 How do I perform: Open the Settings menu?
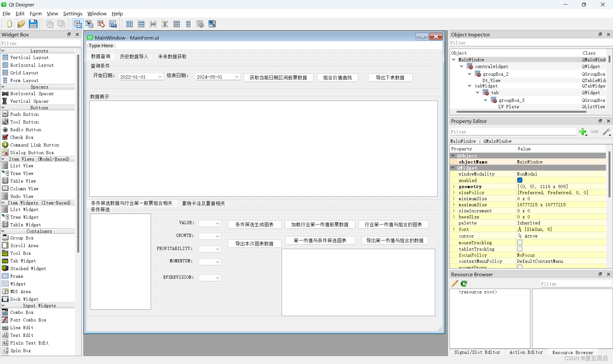pos(72,13)
